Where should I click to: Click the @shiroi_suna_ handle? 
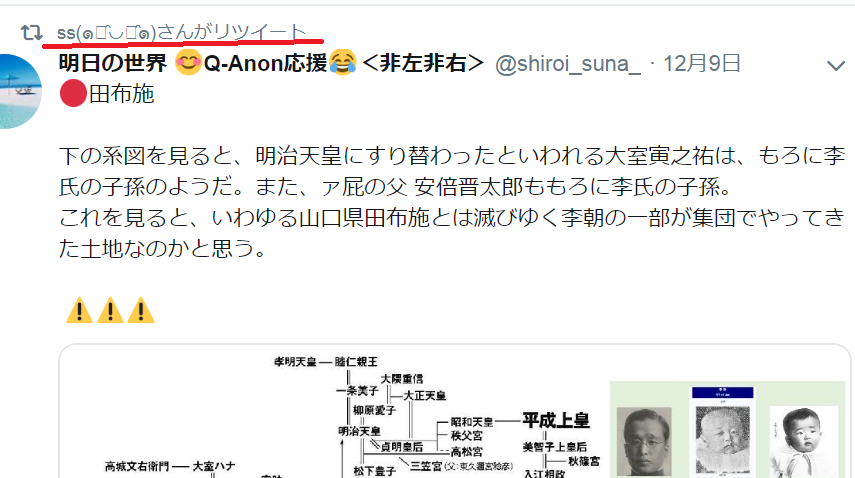(568, 64)
